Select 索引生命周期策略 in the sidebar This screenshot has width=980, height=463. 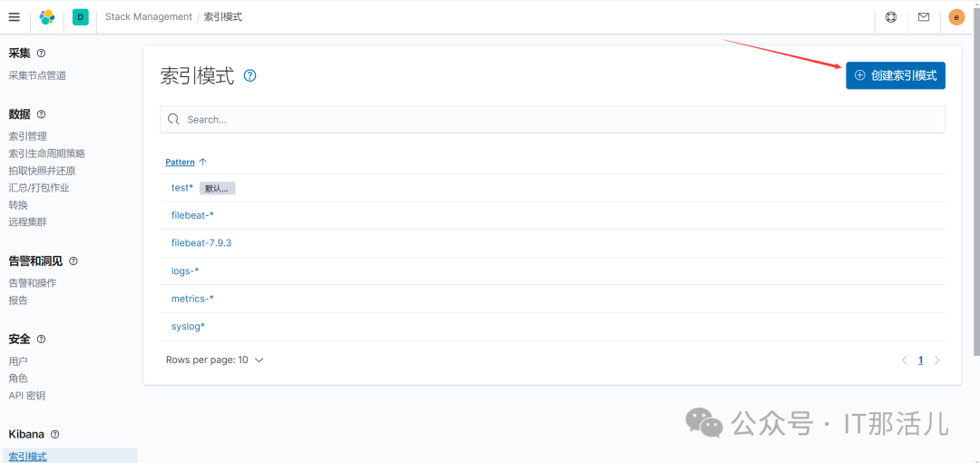(x=46, y=153)
